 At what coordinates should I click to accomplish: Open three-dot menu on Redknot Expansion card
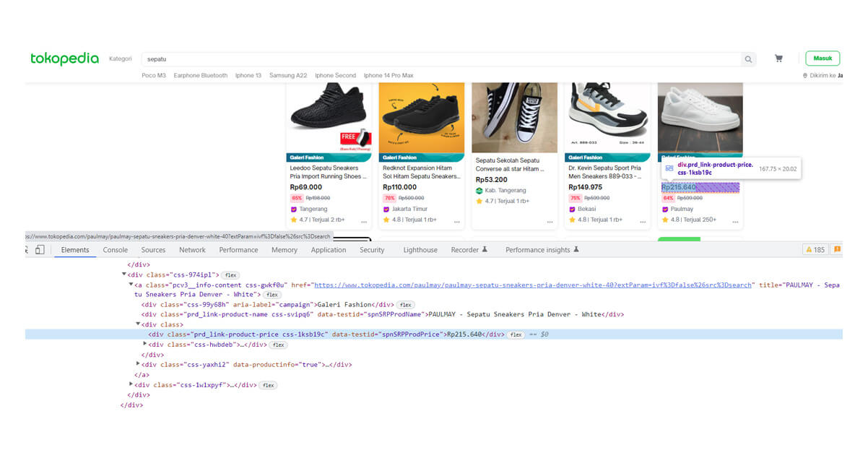click(456, 222)
